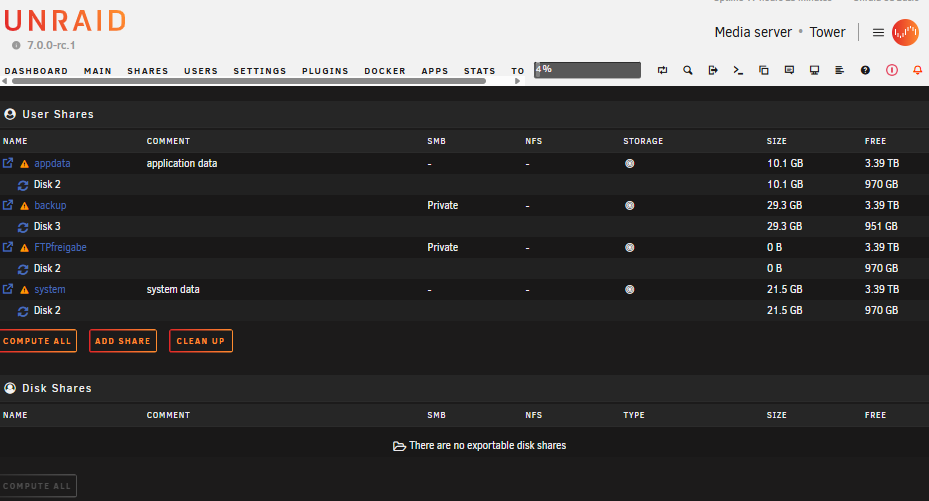Click the 'Tower' server name
929x501 pixels.
pos(828,32)
